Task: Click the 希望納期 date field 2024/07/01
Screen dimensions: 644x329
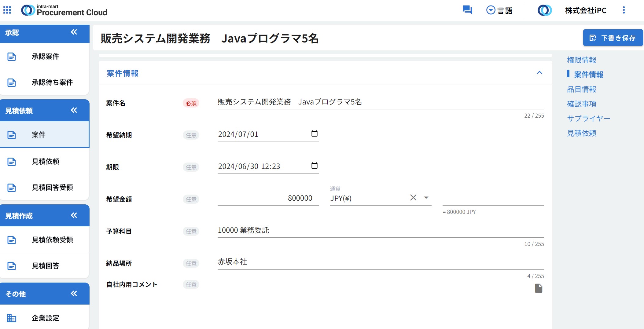Action: pyautogui.click(x=268, y=134)
